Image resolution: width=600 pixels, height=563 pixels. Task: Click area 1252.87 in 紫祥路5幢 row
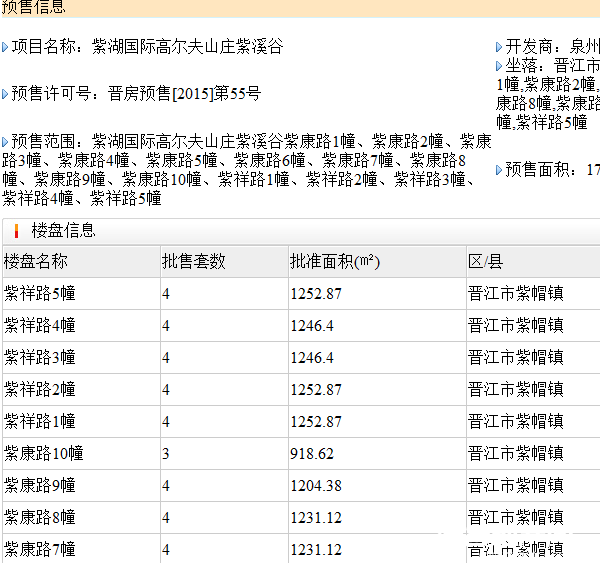point(316,294)
